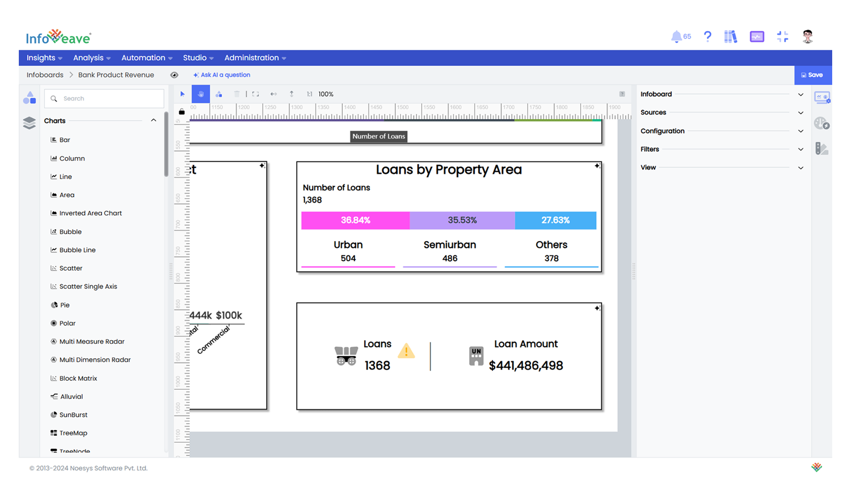Click fit to width horizontal arrows icon
The image size is (851, 504).
[273, 94]
